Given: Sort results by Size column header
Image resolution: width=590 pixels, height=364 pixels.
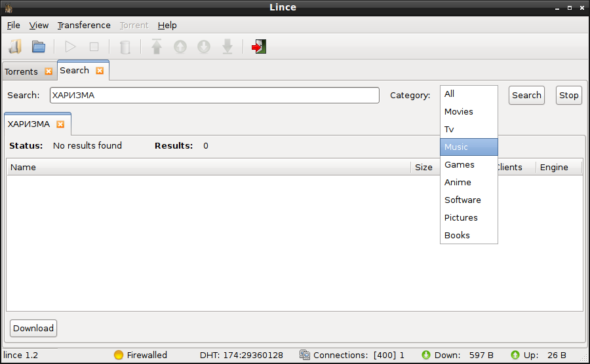Looking at the screenshot, I should tap(425, 167).
